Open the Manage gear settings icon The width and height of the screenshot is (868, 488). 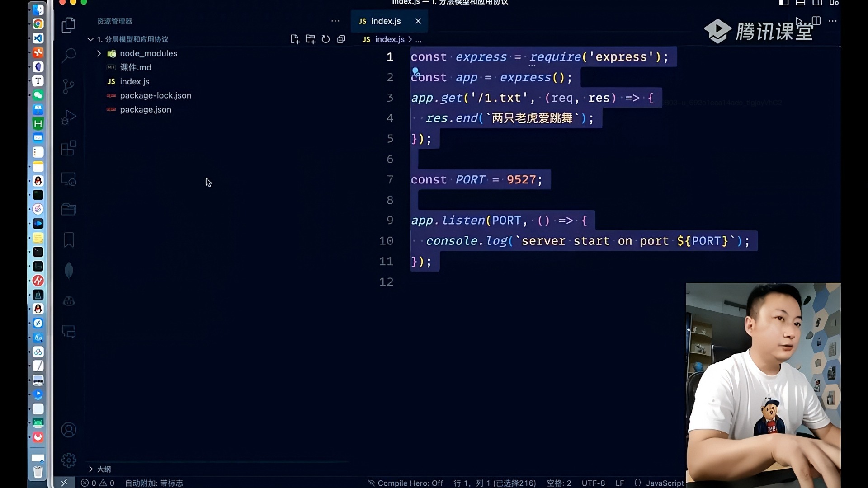69,460
